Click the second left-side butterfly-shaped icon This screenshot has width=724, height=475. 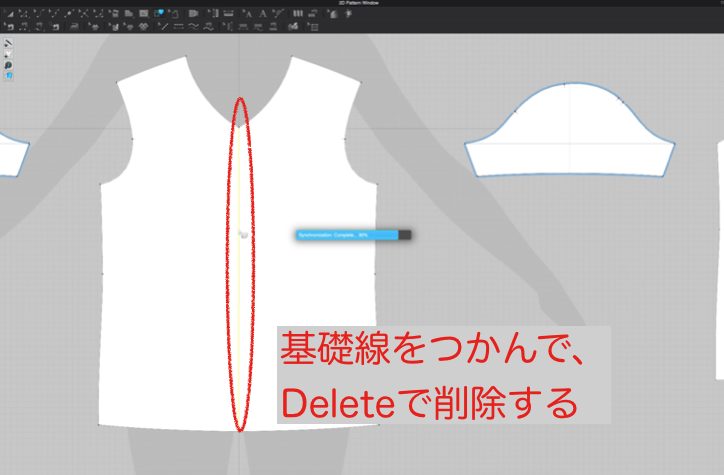click(x=8, y=54)
